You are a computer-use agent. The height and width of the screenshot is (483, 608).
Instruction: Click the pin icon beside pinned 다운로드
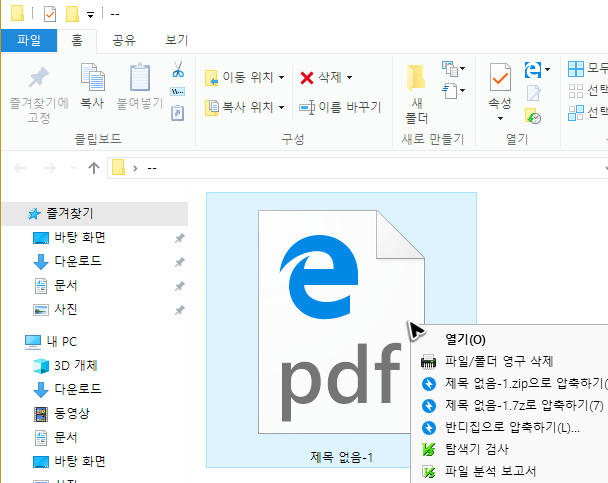[180, 262]
